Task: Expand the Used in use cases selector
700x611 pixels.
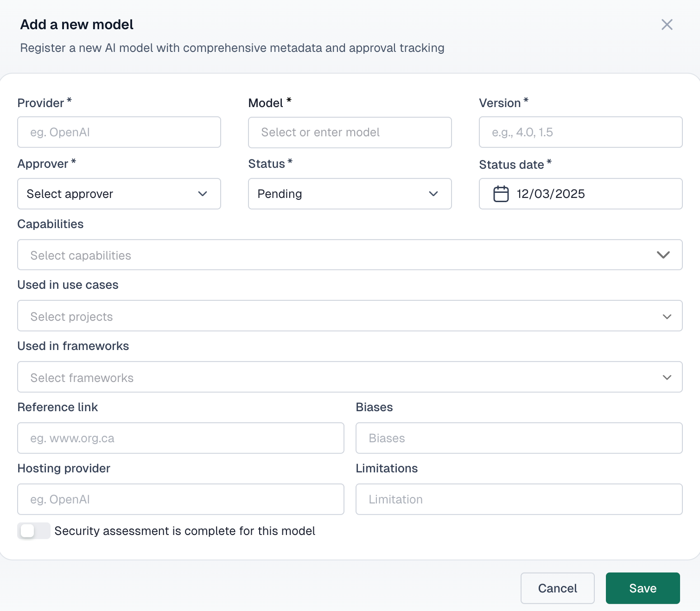Action: tap(350, 316)
